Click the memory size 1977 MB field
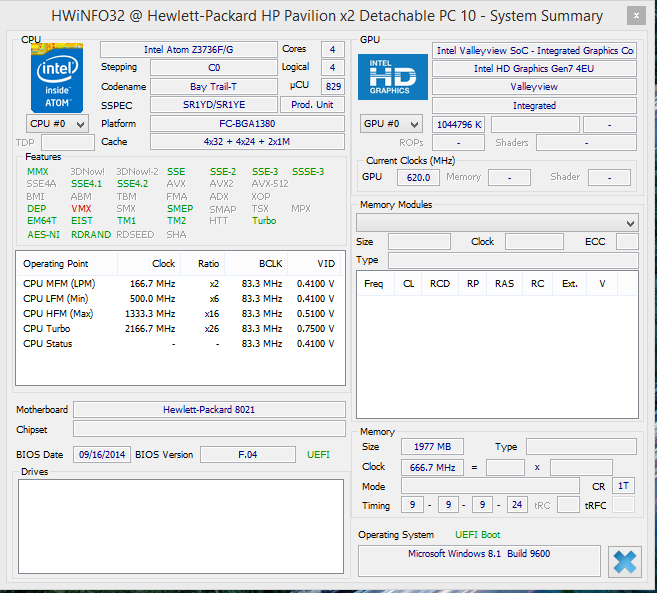Image resolution: width=657 pixels, height=593 pixels. (432, 447)
